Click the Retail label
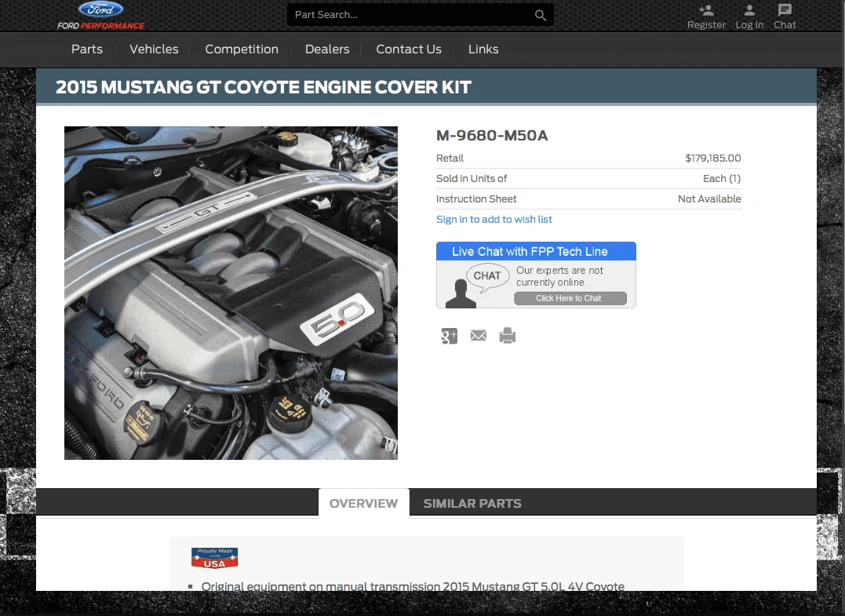This screenshot has height=616, width=845. click(x=450, y=158)
